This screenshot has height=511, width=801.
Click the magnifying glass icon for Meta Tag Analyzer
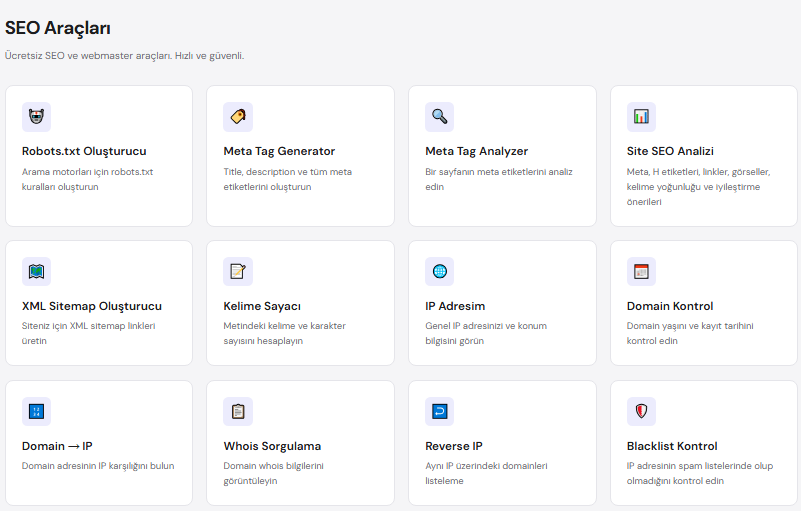coord(439,117)
